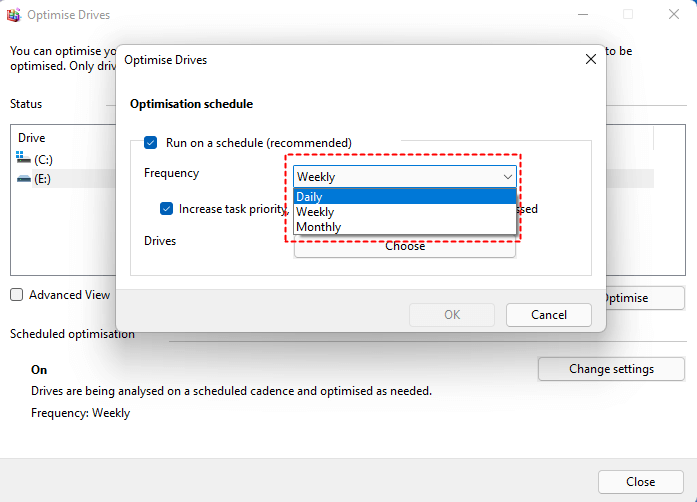Click the Frequency dropdown chevron arrow

[507, 177]
